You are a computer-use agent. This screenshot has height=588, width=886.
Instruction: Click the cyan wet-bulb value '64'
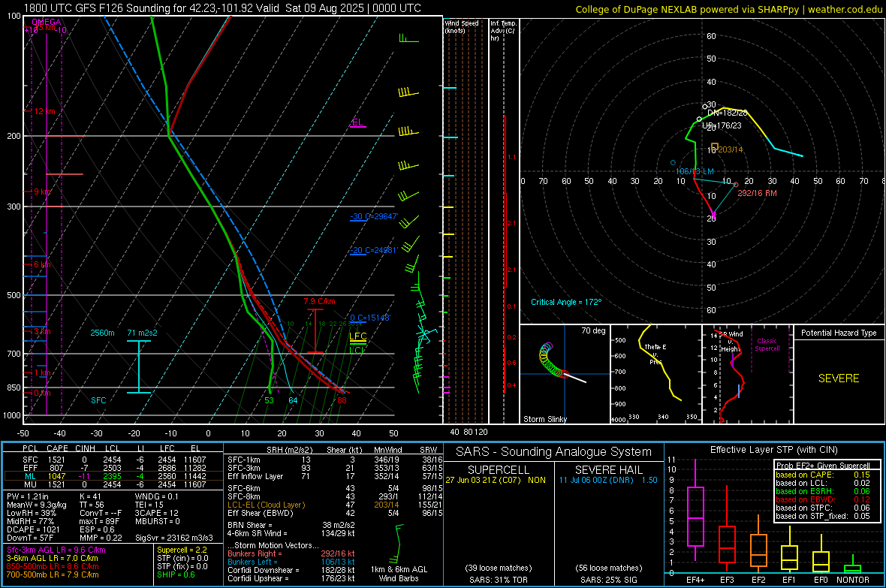[x=293, y=400]
